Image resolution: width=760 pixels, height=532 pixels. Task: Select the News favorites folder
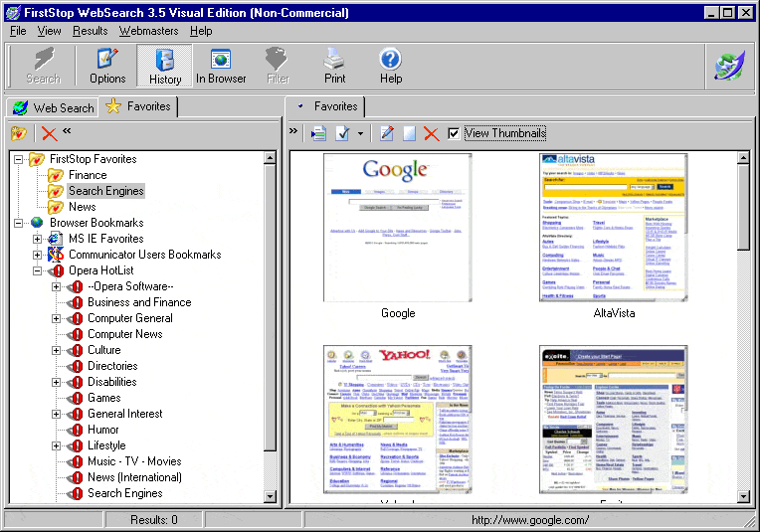pos(82,207)
